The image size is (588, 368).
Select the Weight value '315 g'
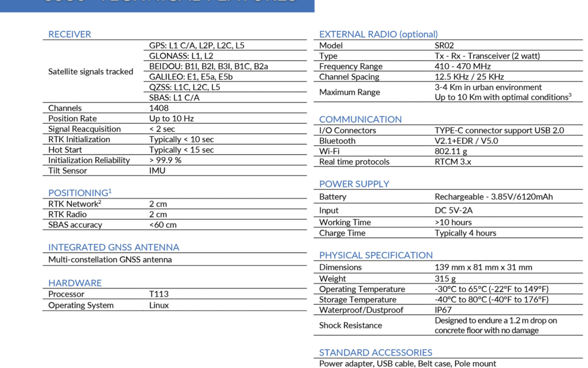click(x=445, y=279)
